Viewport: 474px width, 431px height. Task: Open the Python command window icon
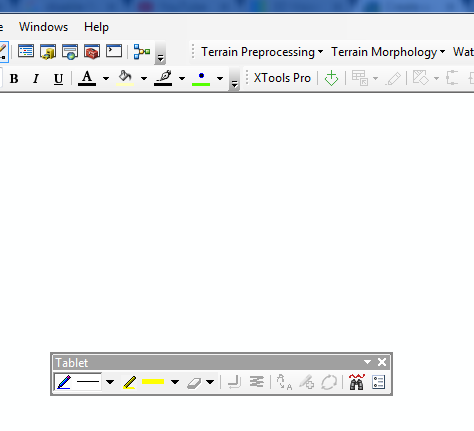tap(114, 51)
